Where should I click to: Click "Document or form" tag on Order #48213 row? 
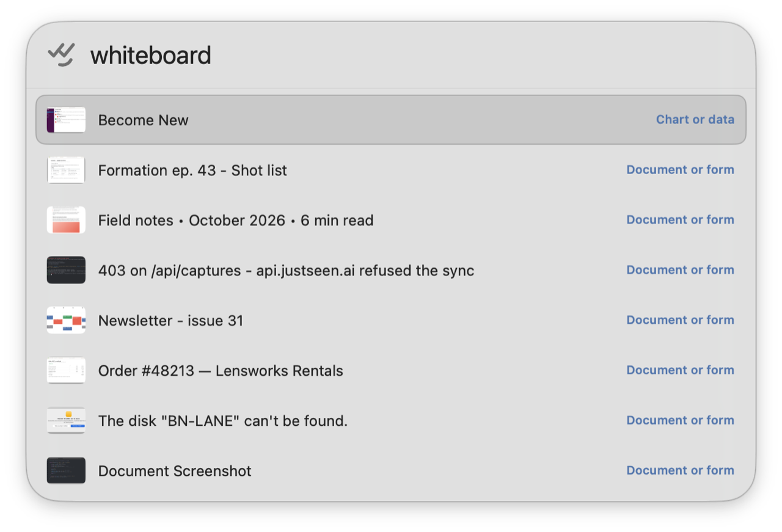coord(681,370)
